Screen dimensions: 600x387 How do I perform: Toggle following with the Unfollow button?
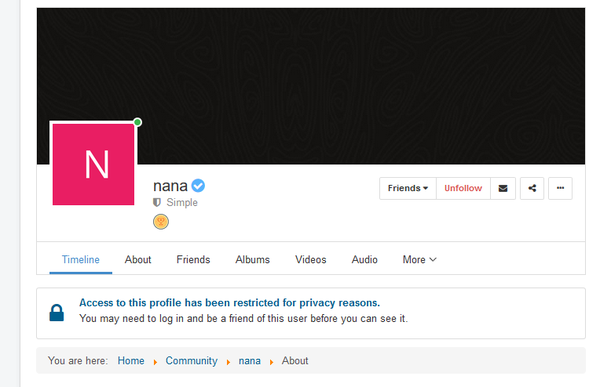pos(463,188)
